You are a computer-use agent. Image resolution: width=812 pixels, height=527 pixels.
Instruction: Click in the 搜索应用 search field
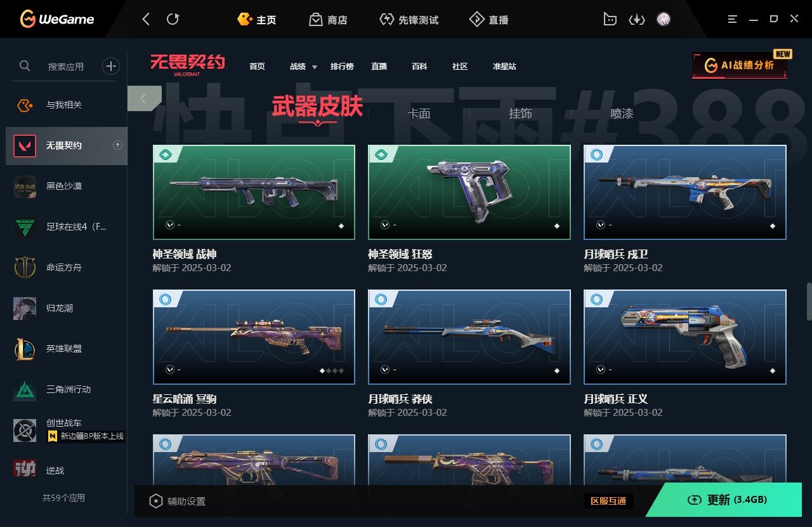(66, 66)
